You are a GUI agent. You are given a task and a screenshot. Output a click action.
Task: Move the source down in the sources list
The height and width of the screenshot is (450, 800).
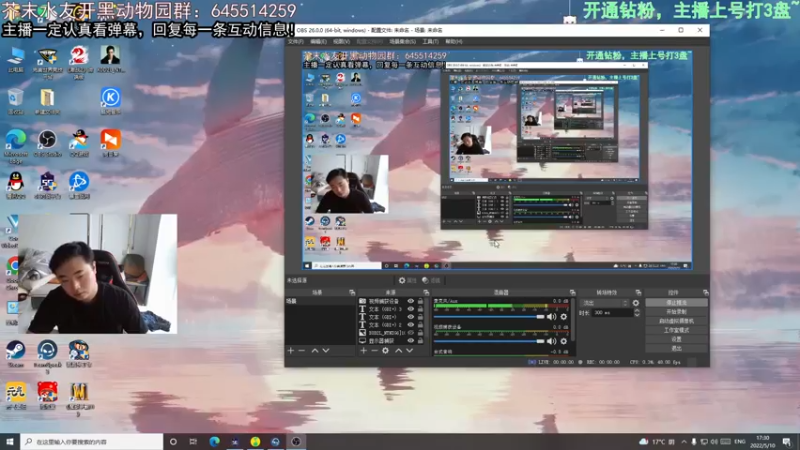[x=409, y=351]
